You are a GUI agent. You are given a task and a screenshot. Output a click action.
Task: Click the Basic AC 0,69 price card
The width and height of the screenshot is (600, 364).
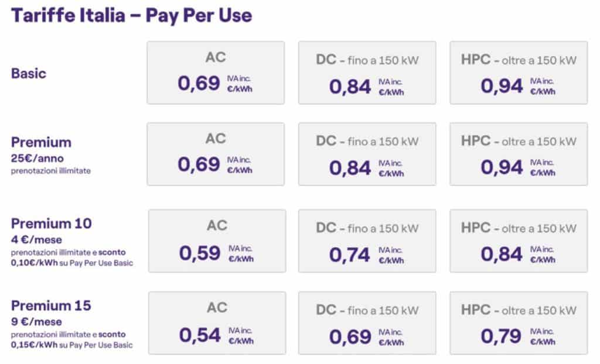pos(216,73)
